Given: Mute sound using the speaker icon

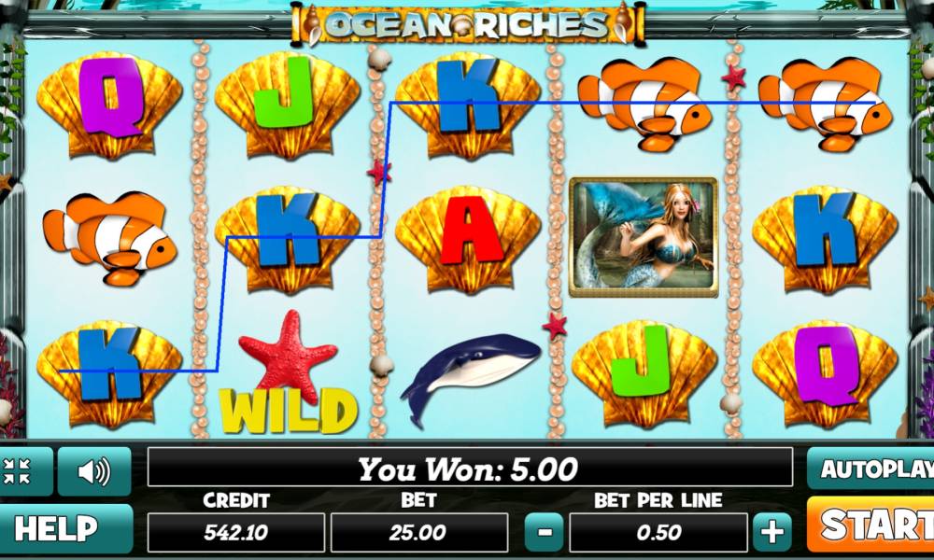Looking at the screenshot, I should click(94, 471).
